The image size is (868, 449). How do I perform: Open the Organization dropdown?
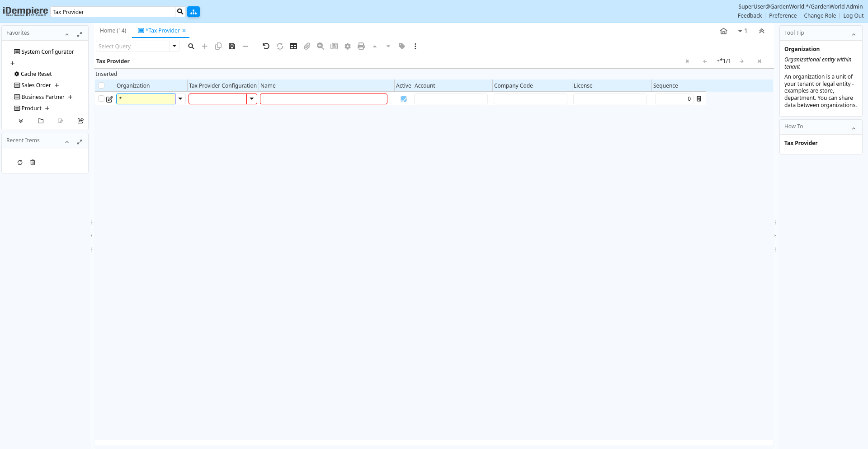tap(180, 99)
